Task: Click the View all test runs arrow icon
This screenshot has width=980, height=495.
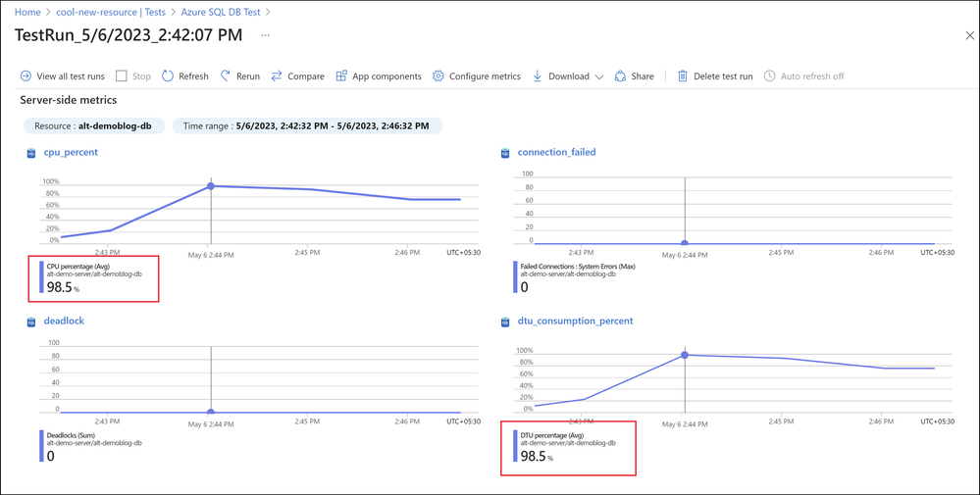Action: click(x=26, y=76)
